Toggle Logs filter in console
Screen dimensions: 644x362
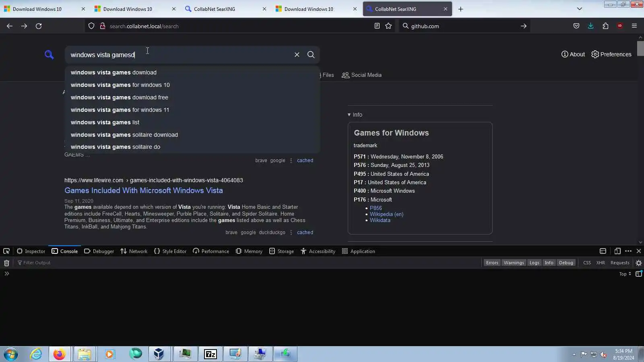pos(535,263)
